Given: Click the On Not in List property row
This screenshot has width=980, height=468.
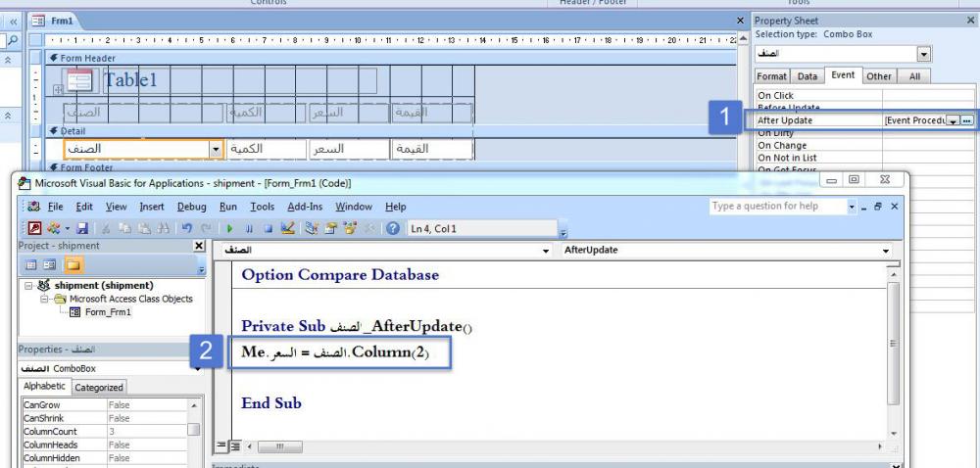Looking at the screenshot, I should point(865,158).
